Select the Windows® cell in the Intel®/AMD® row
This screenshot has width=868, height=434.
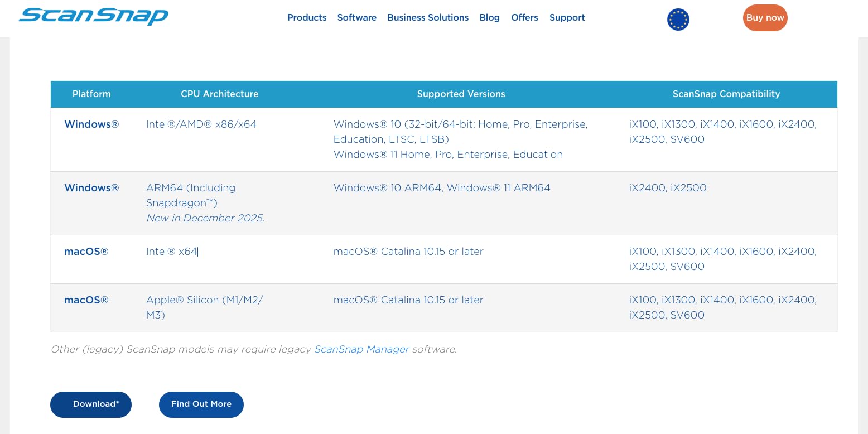(x=91, y=124)
